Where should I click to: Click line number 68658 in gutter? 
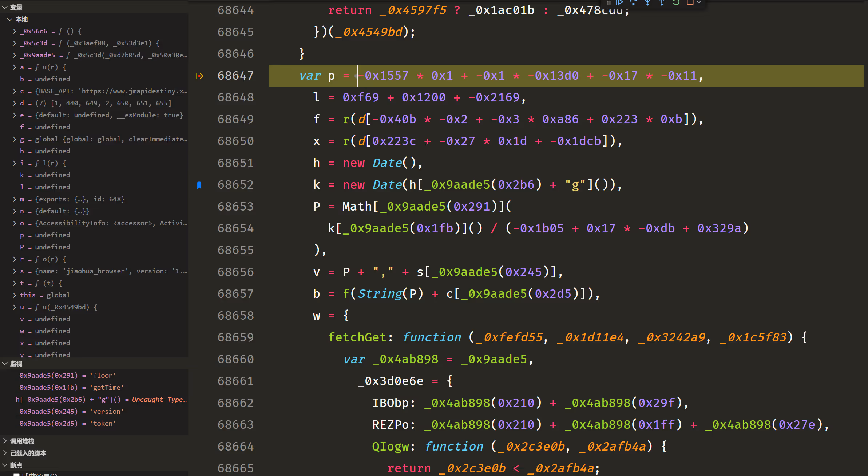pos(235,316)
